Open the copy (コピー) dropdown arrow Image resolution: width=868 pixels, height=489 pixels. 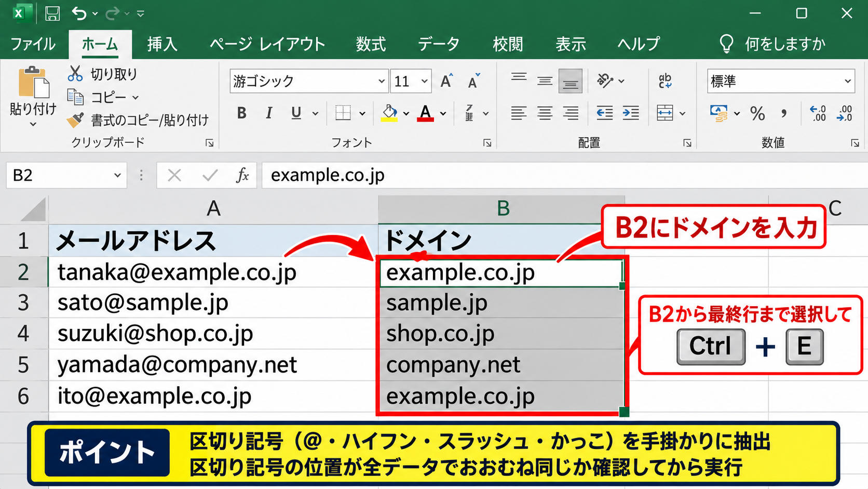point(135,98)
